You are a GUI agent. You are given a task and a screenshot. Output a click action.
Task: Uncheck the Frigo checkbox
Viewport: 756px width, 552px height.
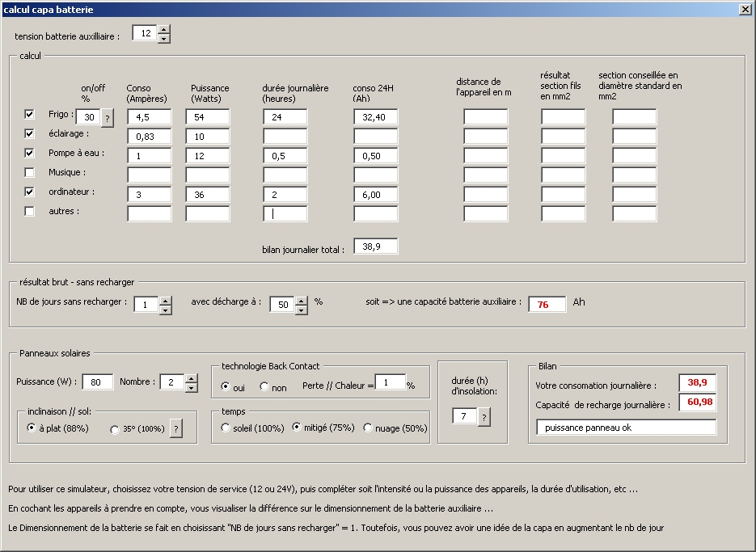tap(30, 115)
